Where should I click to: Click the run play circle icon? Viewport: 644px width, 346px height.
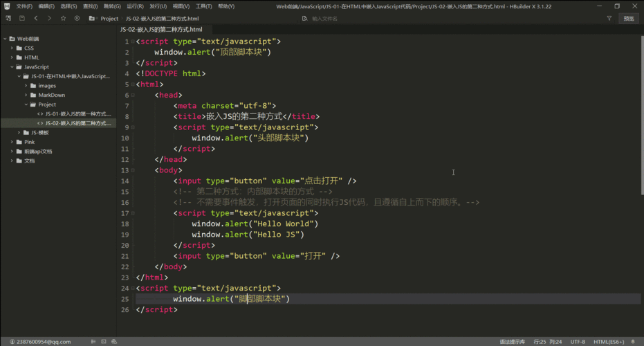click(x=77, y=18)
